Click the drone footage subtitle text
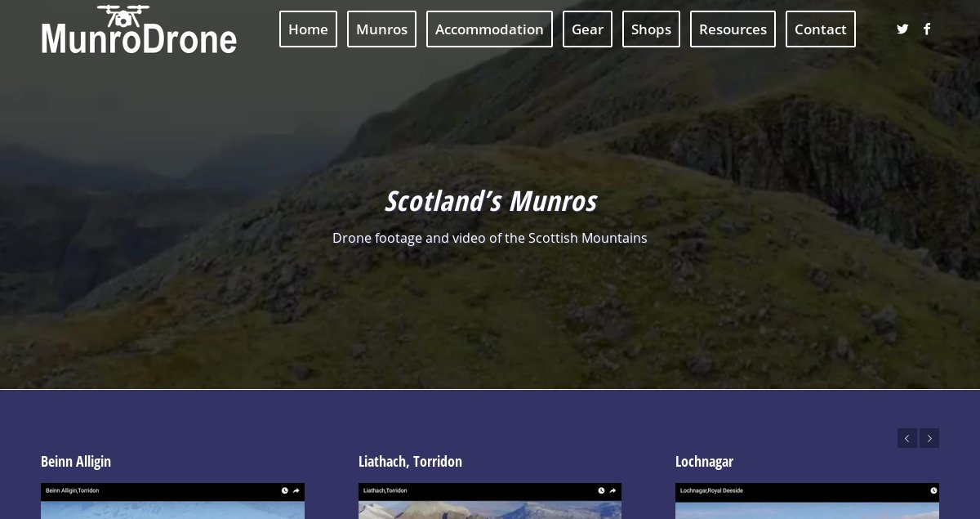980x519 pixels. pyautogui.click(x=490, y=238)
